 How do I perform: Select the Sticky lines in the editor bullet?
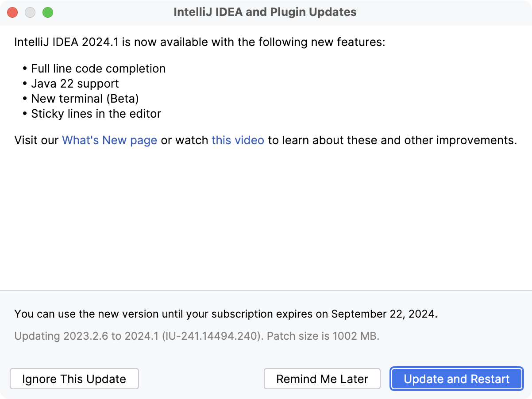pyautogui.click(x=96, y=114)
